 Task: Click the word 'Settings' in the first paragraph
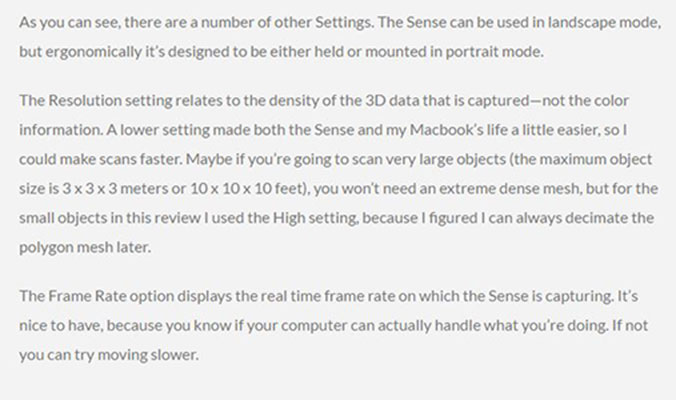click(x=344, y=22)
